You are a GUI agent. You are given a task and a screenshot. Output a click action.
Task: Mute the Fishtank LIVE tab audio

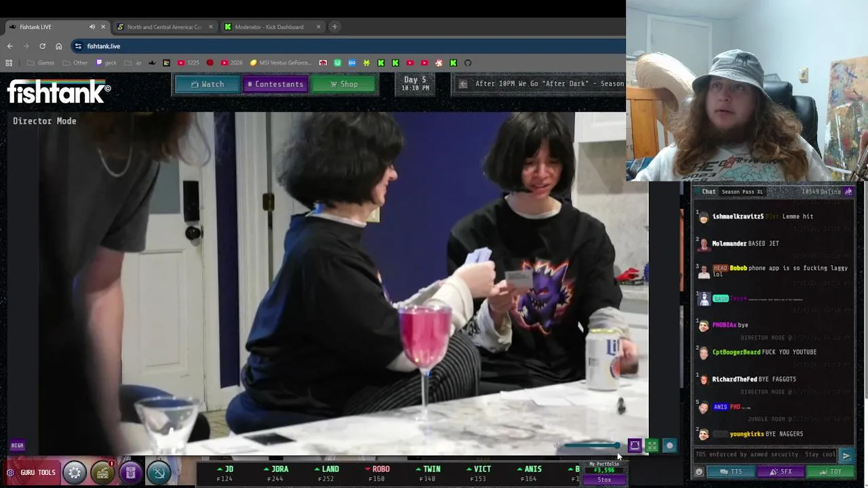(x=92, y=27)
